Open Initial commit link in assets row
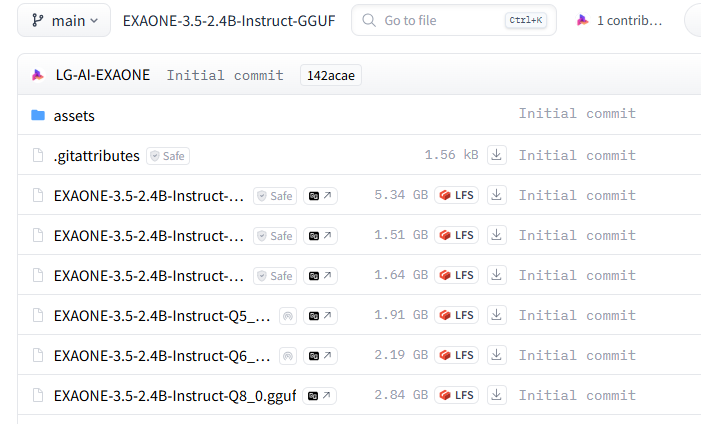 click(577, 113)
